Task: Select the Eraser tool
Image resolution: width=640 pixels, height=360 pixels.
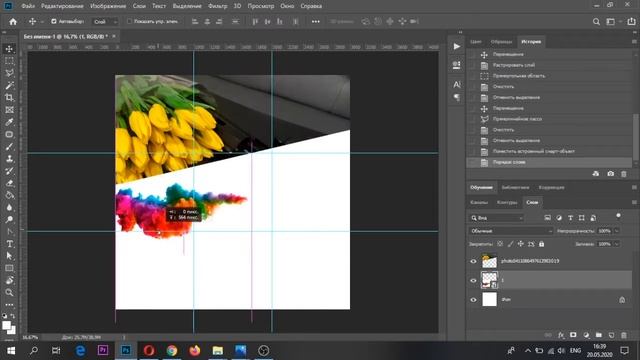Action: click(x=9, y=183)
